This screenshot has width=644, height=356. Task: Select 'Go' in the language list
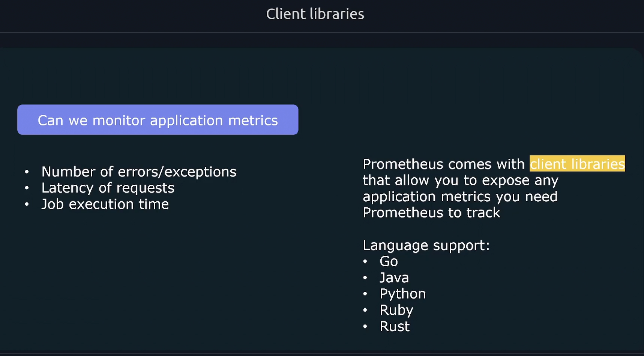(389, 261)
